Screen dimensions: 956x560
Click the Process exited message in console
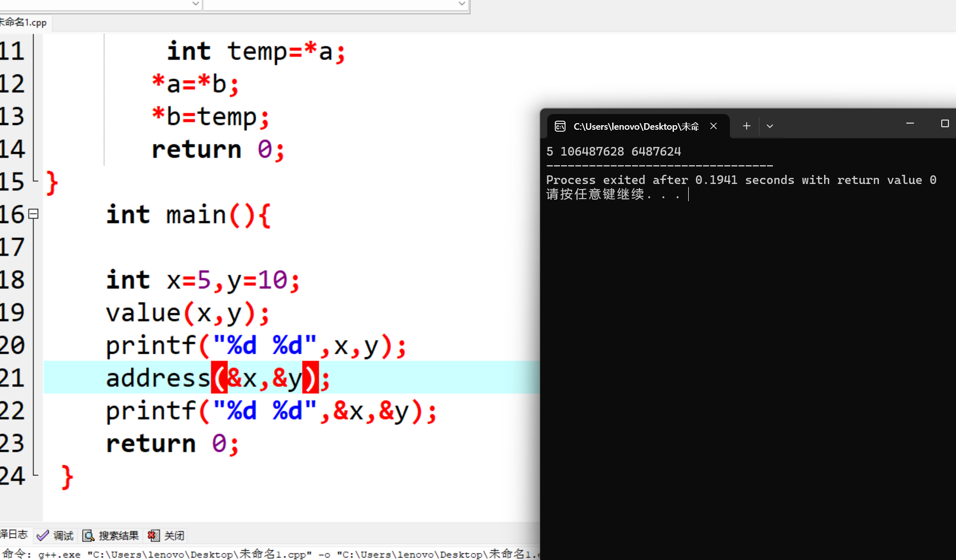point(741,180)
